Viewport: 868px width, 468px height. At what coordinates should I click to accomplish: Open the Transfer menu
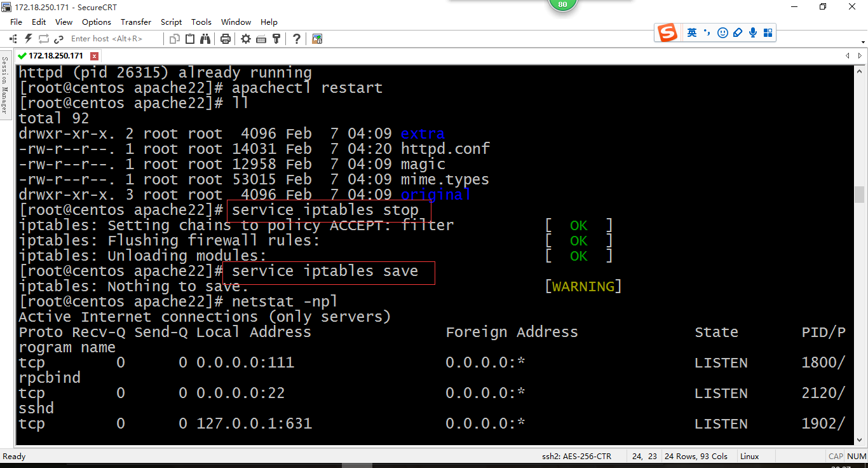pyautogui.click(x=136, y=22)
